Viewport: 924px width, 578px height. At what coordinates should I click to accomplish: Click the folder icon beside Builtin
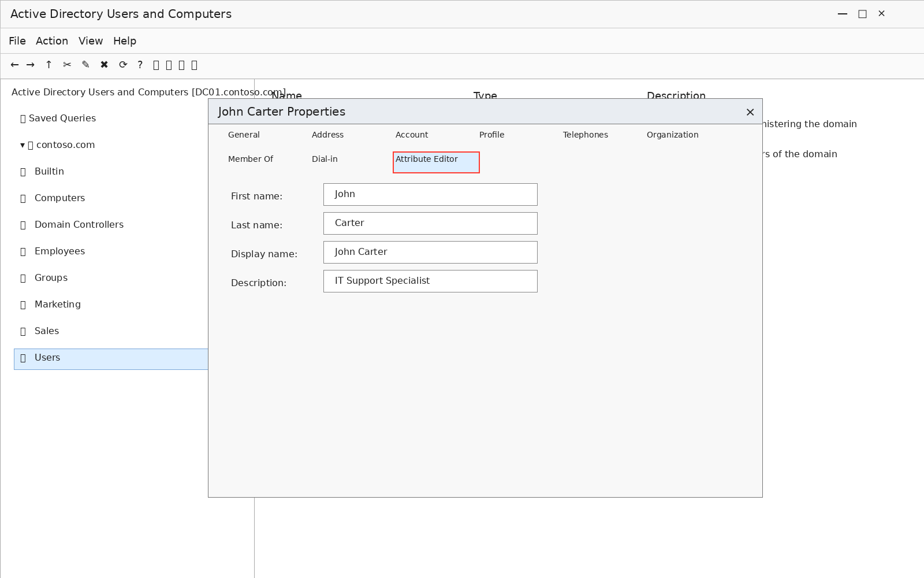pyautogui.click(x=23, y=172)
